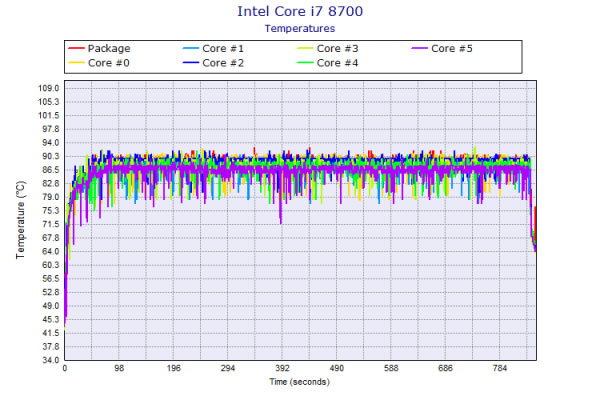Click the 'Time (seconds)' axis label
600x400 pixels.
coord(300,382)
